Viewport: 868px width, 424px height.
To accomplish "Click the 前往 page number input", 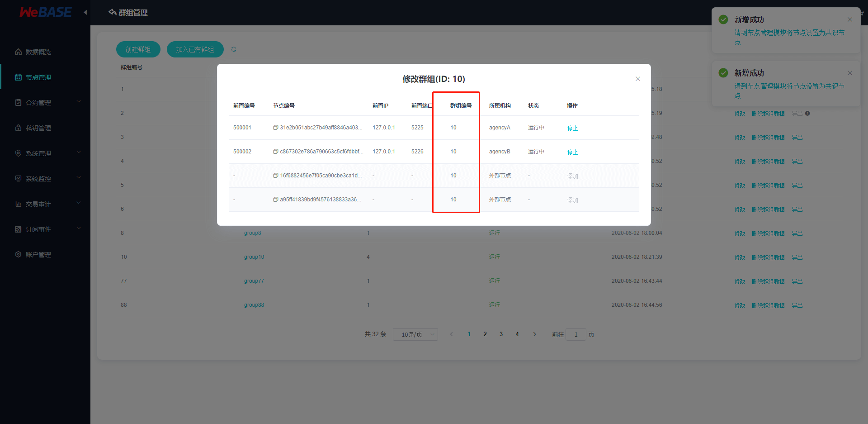I will pyautogui.click(x=576, y=334).
